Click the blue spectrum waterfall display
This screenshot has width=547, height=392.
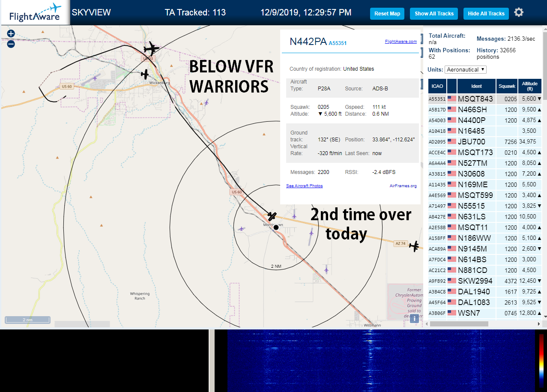pos(381,361)
